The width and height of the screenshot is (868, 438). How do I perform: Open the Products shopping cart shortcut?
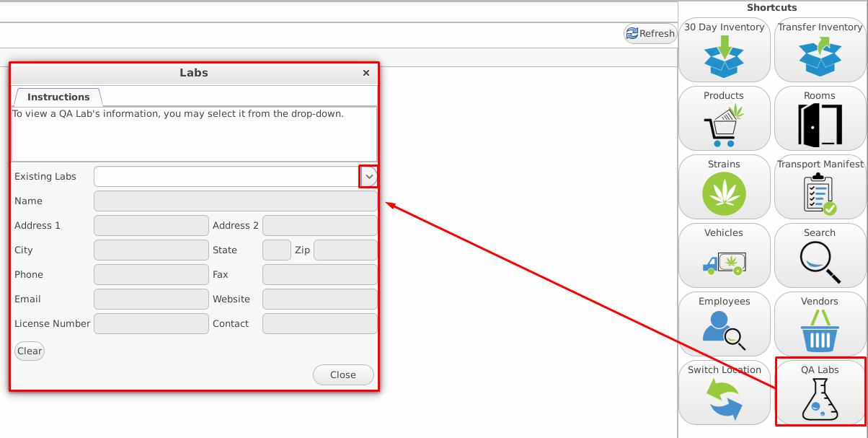tap(724, 118)
